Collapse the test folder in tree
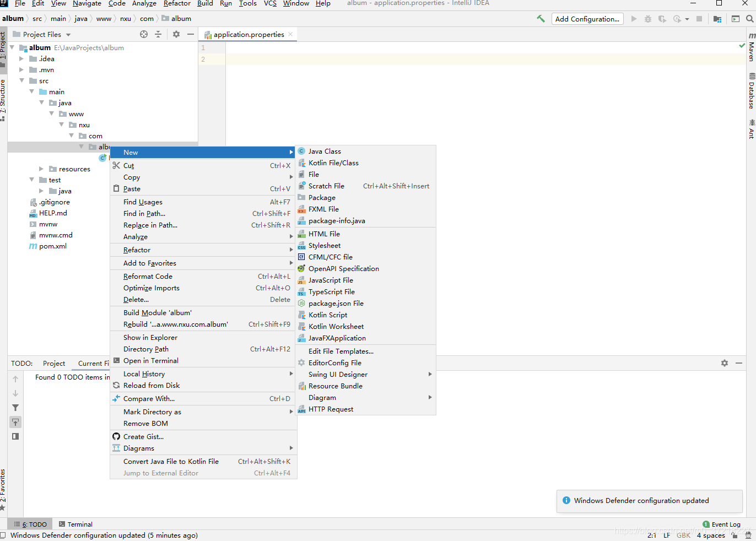Image resolution: width=756 pixels, height=541 pixels. tap(31, 180)
